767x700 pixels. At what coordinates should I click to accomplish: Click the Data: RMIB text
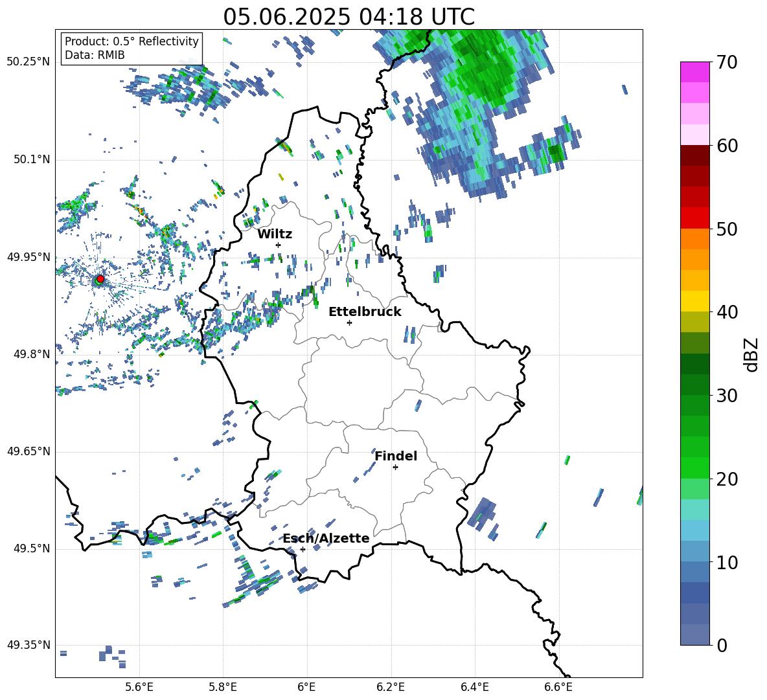(x=95, y=55)
